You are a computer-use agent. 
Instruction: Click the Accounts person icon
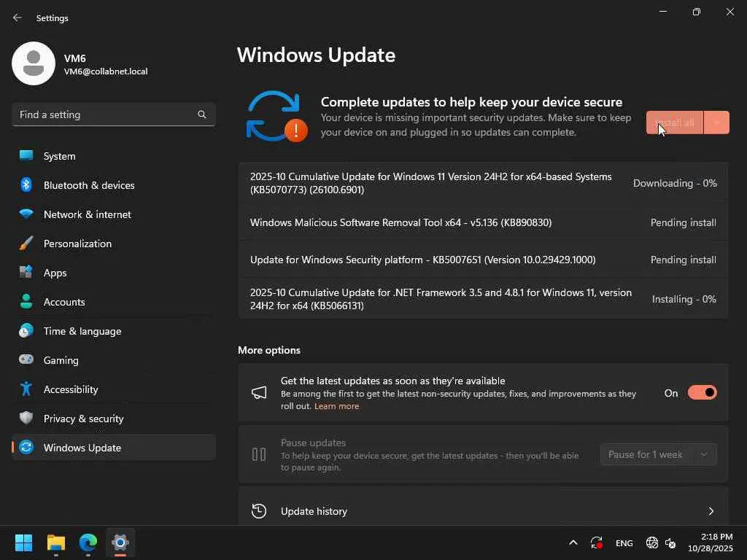point(26,301)
